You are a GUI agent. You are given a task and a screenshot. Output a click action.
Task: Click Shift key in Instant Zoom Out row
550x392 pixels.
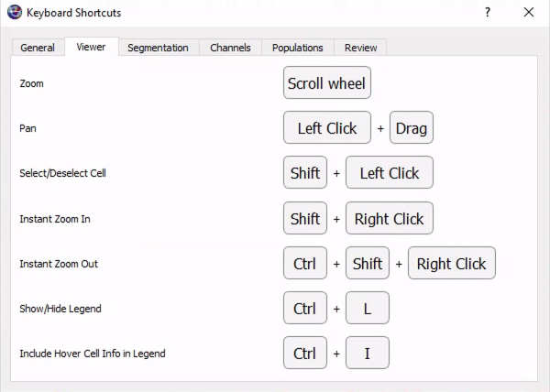pos(368,263)
